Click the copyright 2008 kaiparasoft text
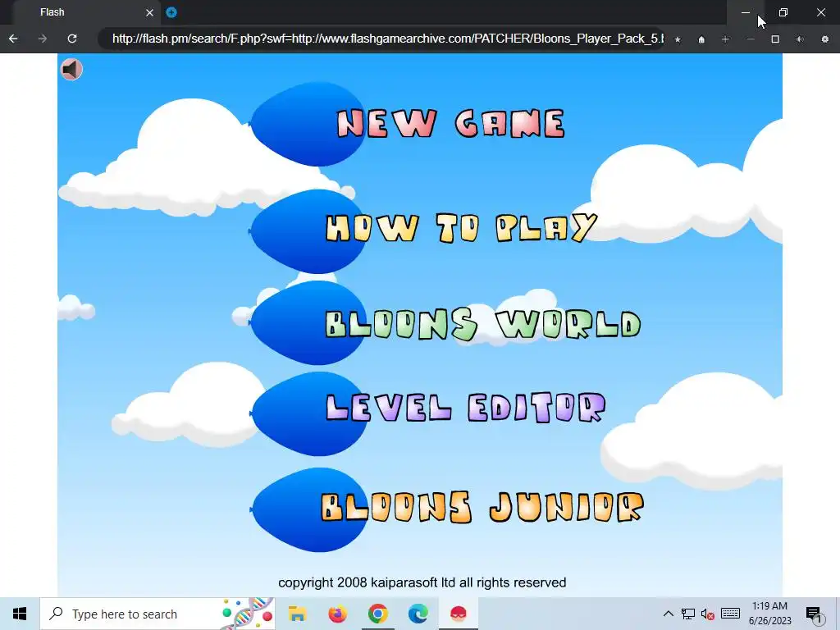840x630 pixels. pos(422,582)
